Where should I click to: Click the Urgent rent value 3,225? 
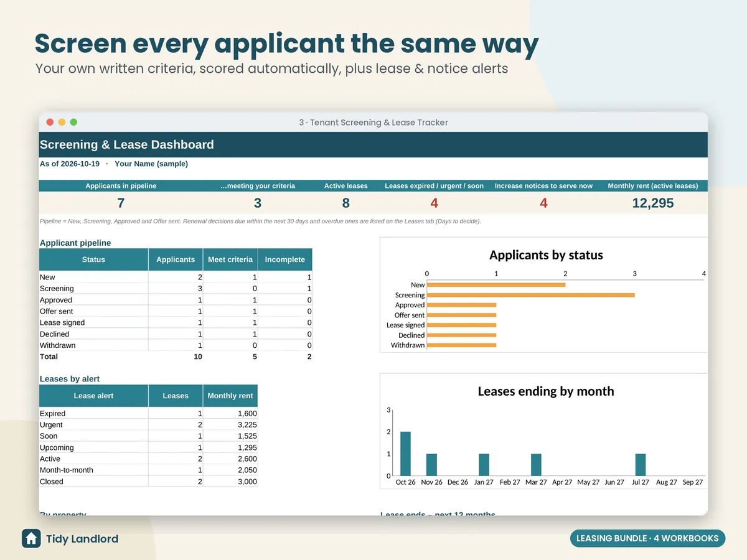pyautogui.click(x=247, y=424)
